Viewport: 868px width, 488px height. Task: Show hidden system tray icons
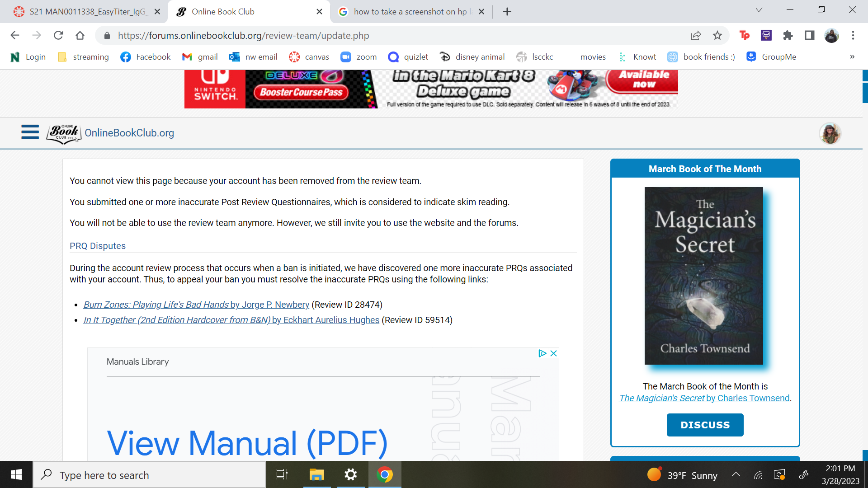pyautogui.click(x=736, y=475)
